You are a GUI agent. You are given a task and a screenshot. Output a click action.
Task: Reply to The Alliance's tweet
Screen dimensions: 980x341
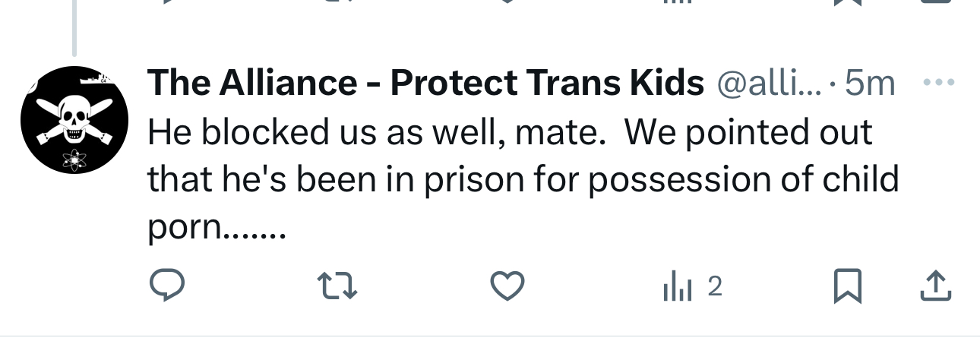pyautogui.click(x=166, y=286)
